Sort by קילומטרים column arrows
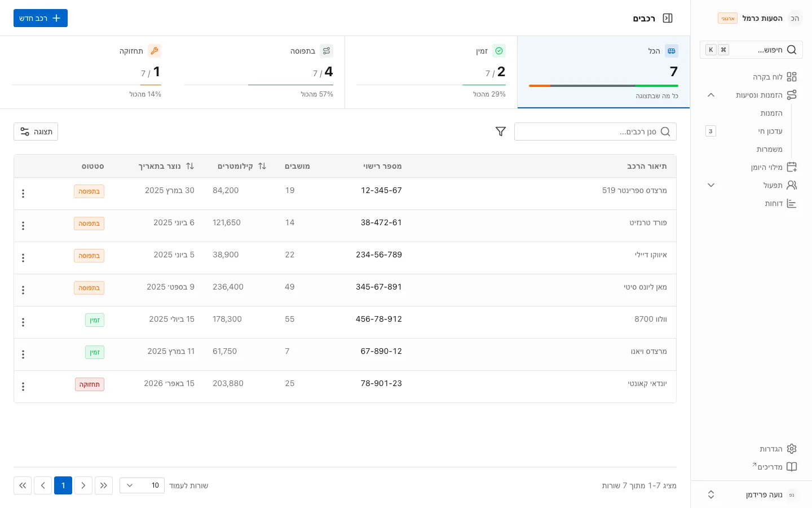812x508 pixels. click(262, 166)
